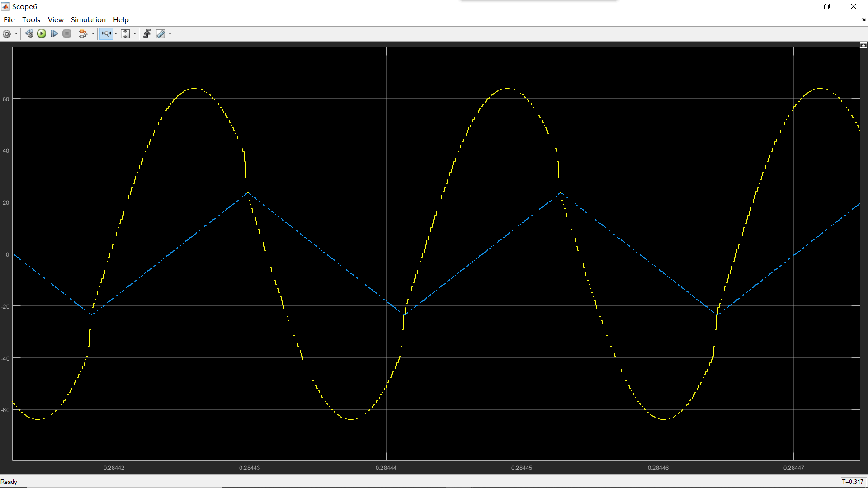Click the Scale Y-Axis Limits icon
Screen dimensions: 868x488
point(125,34)
